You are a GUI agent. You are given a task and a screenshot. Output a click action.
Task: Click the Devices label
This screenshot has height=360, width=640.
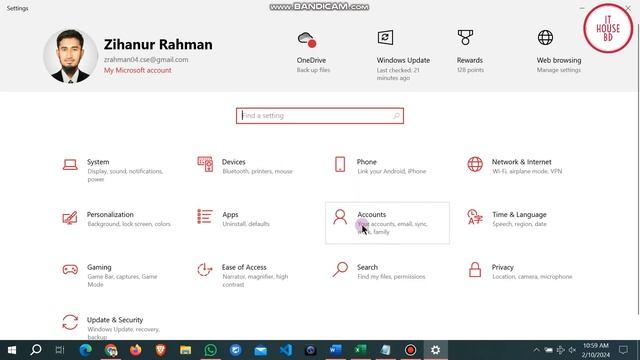pos(233,162)
